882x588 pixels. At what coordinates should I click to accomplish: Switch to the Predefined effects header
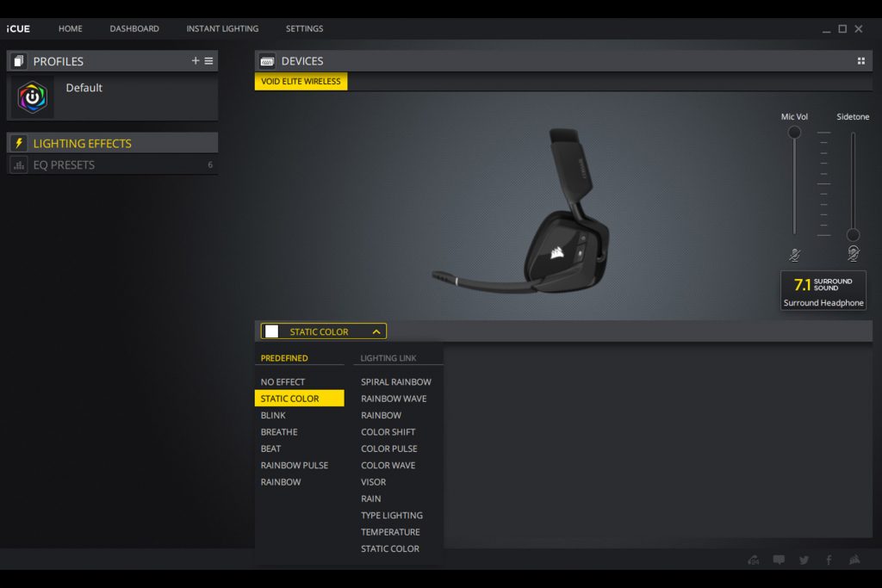(284, 358)
